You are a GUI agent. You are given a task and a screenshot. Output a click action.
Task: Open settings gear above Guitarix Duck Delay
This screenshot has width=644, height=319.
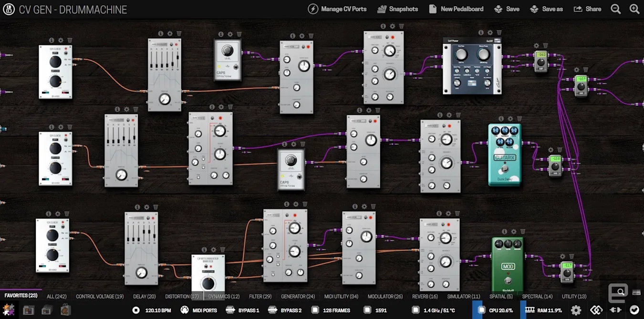pos(510,119)
